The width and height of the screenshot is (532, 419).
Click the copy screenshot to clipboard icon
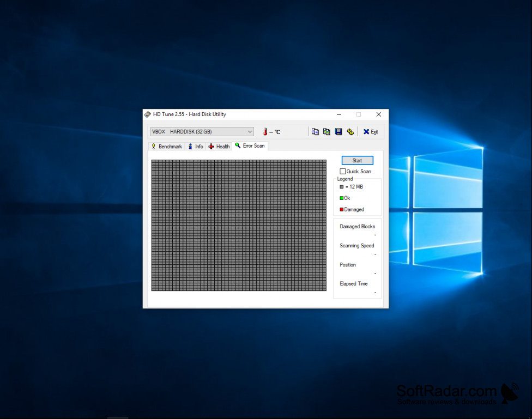[x=327, y=132]
